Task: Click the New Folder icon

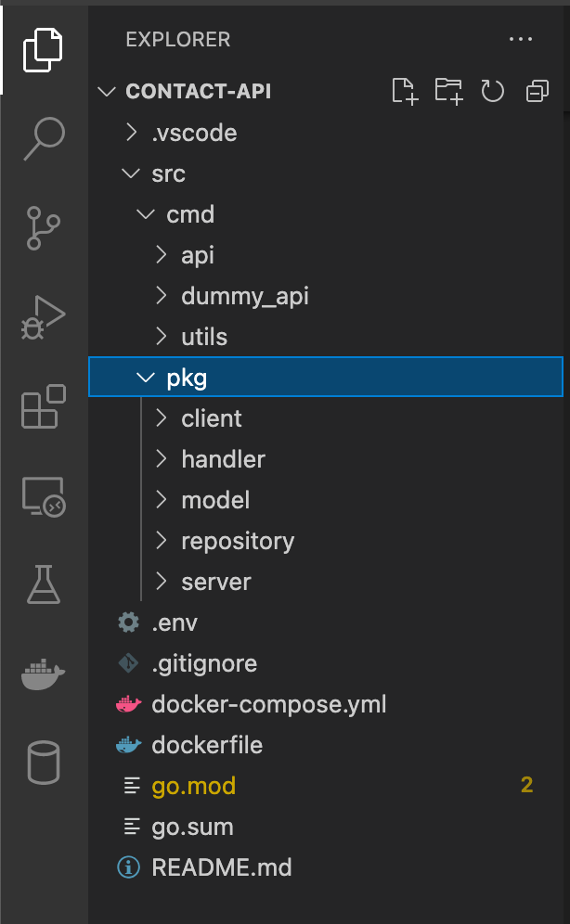Action: point(449,91)
